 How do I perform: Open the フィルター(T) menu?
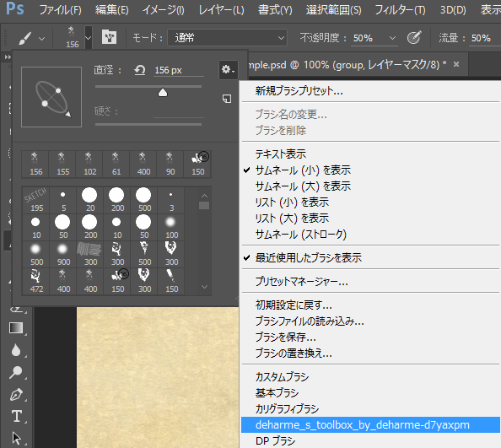tap(400, 10)
